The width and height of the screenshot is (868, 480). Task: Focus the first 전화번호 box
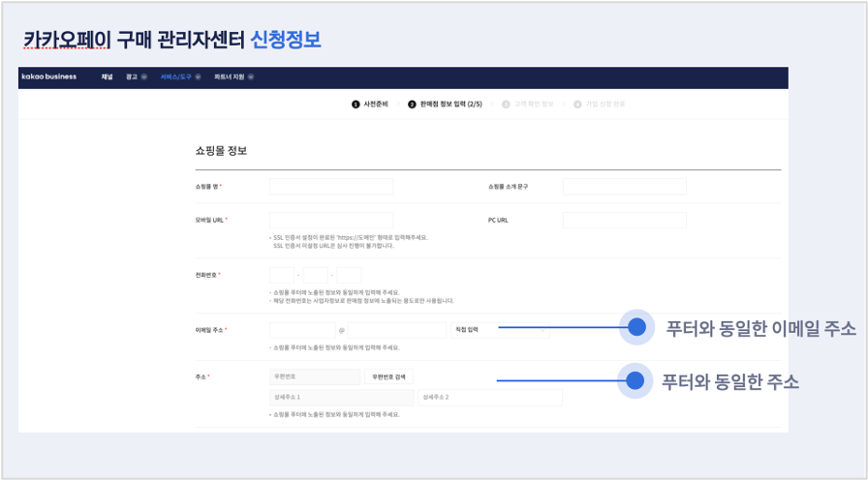point(282,275)
